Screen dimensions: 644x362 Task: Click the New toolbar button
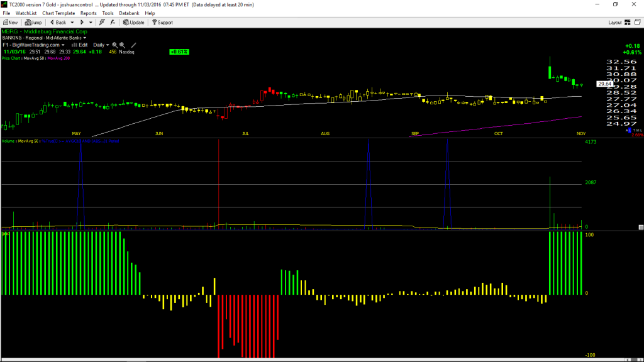[10, 23]
